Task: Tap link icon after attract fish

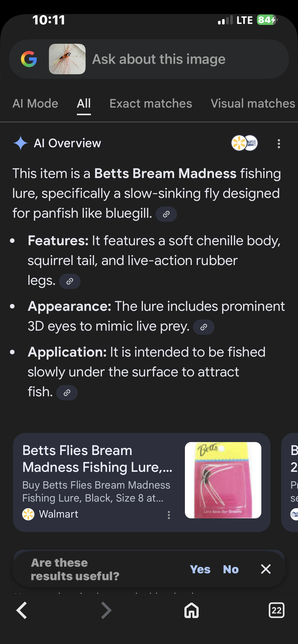Action: pyautogui.click(x=67, y=393)
